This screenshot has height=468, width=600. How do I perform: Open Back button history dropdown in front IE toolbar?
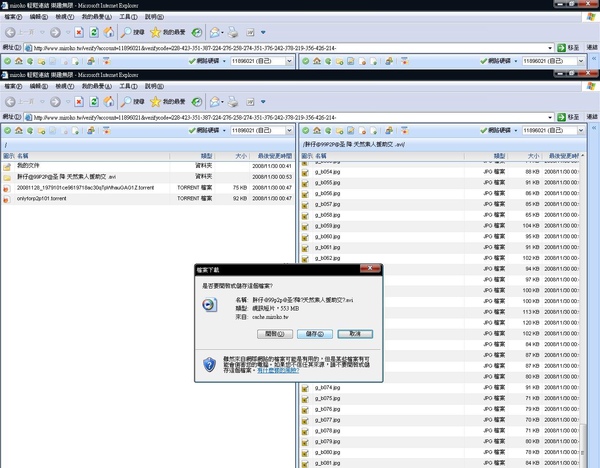point(42,102)
